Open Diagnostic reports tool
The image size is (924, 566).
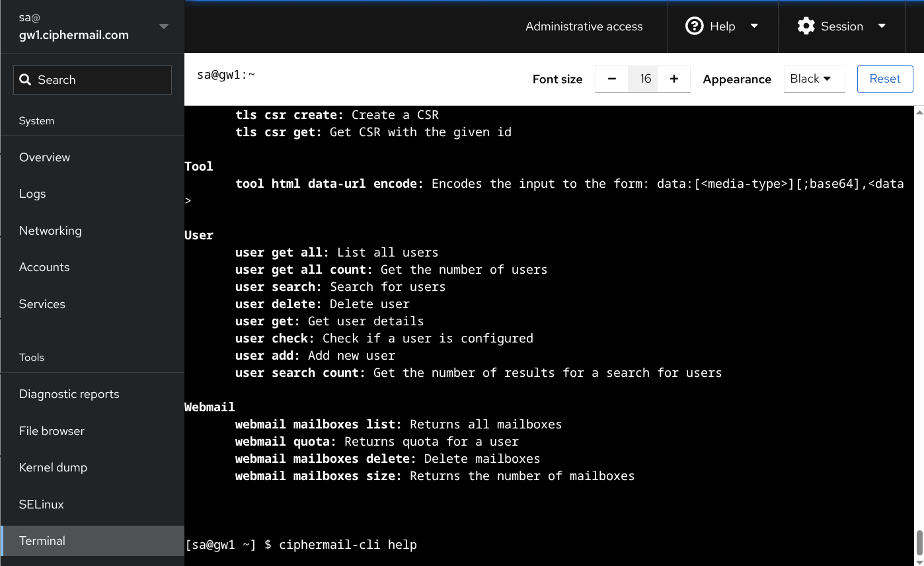tap(69, 394)
